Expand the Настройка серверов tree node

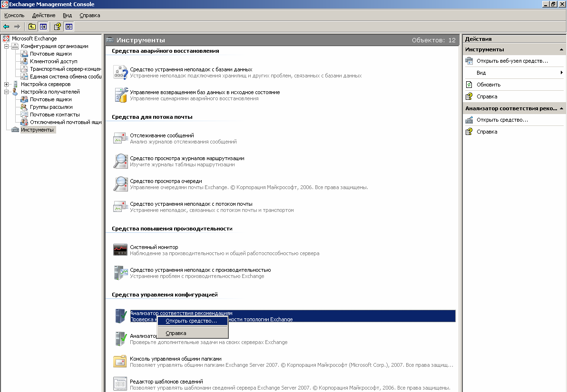pyautogui.click(x=6, y=84)
